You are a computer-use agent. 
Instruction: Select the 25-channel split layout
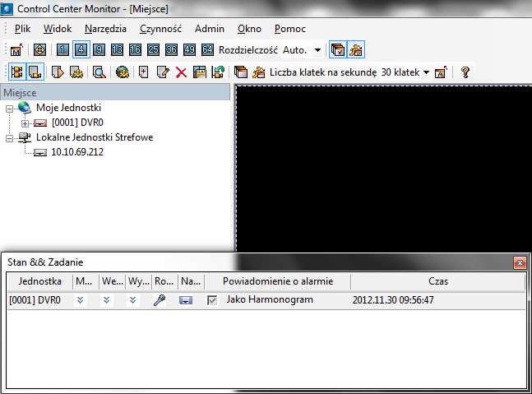(153, 50)
